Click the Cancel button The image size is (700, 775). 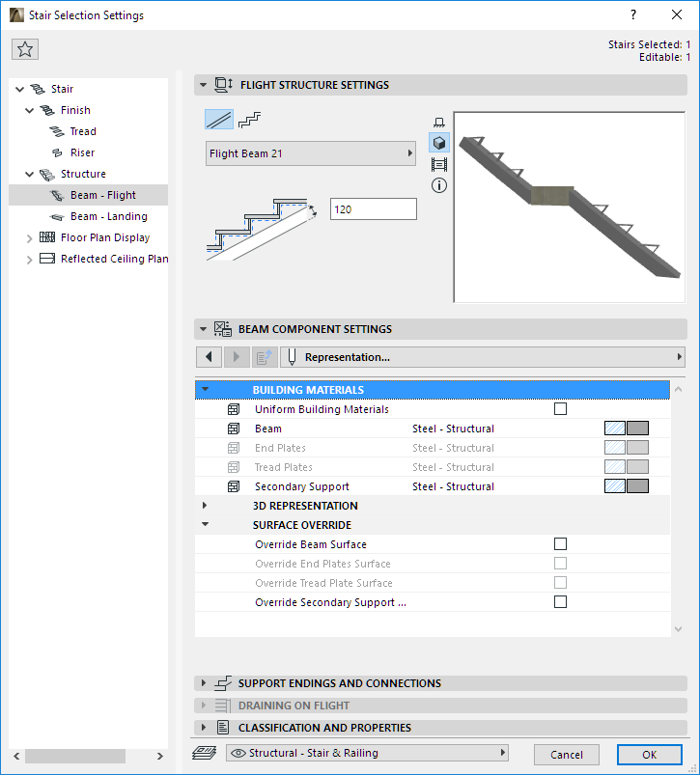[x=567, y=755]
